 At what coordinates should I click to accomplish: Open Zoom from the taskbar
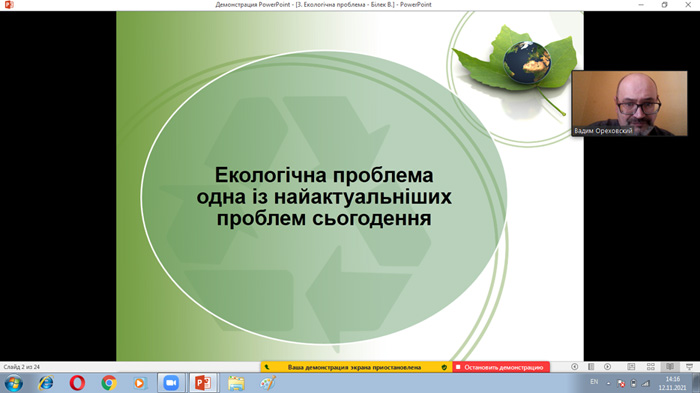pos(171,383)
